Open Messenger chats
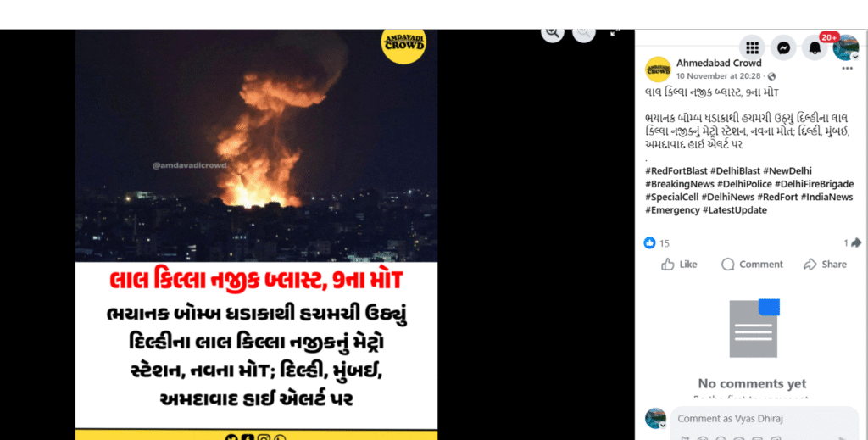 pyautogui.click(x=783, y=48)
